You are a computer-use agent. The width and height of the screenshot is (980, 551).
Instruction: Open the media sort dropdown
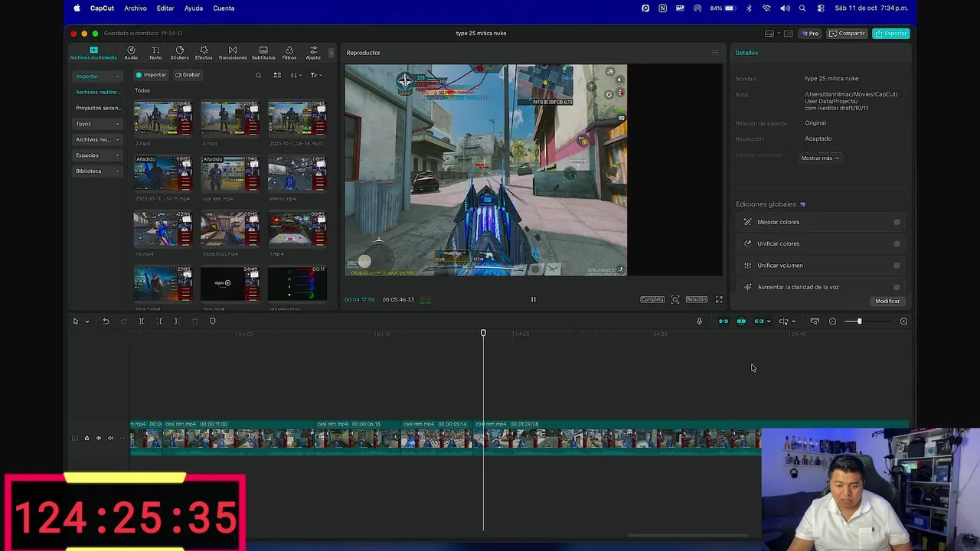tap(296, 75)
